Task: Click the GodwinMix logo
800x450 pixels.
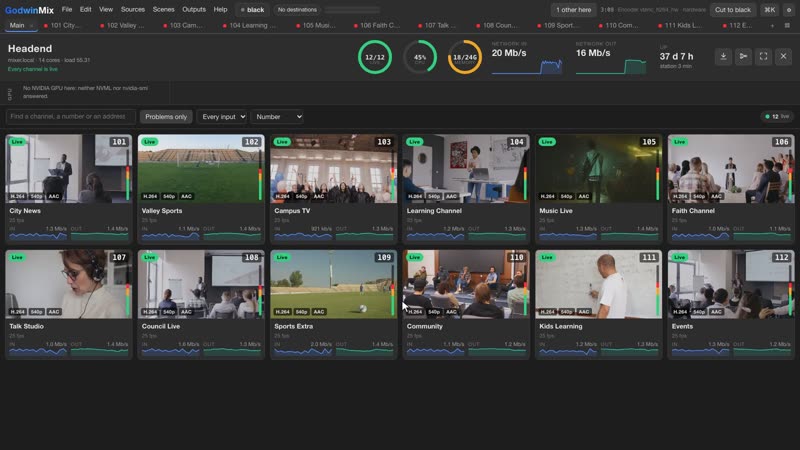Action: (29, 10)
